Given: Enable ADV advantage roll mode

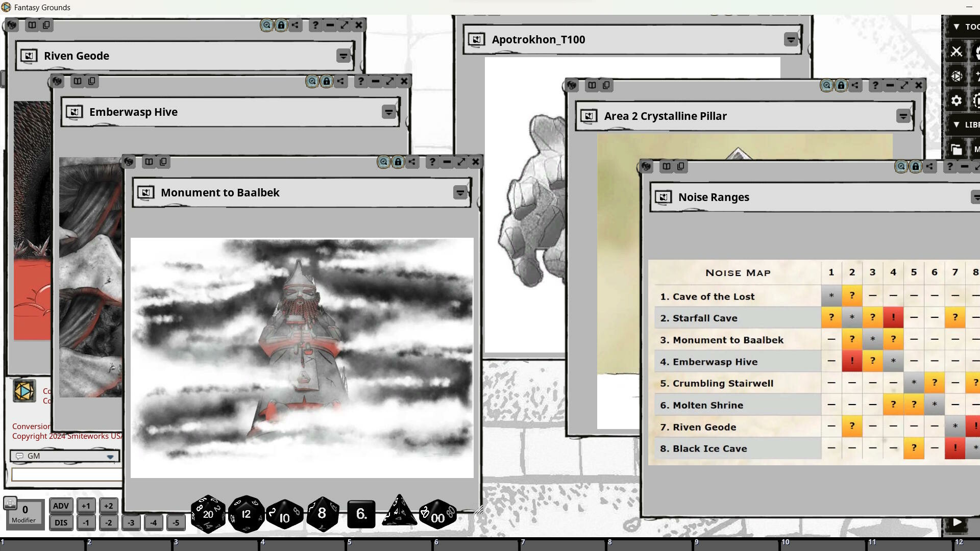Looking at the screenshot, I should coord(61,506).
